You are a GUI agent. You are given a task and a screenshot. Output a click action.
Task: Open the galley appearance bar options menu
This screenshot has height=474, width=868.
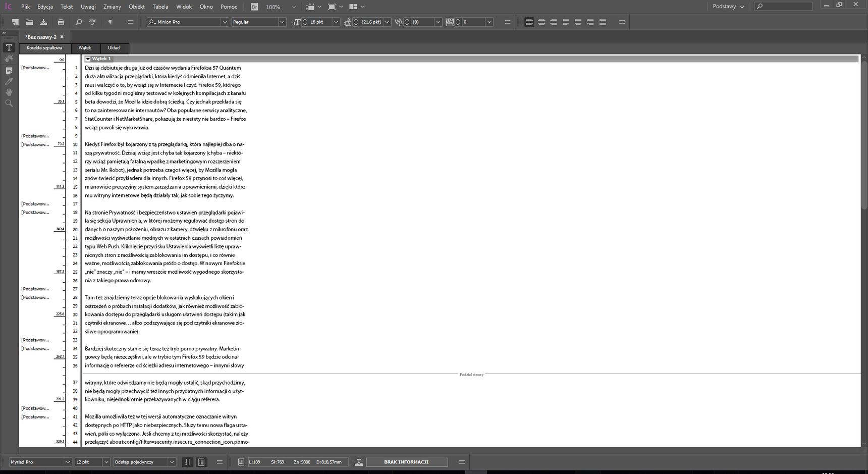tap(220, 462)
